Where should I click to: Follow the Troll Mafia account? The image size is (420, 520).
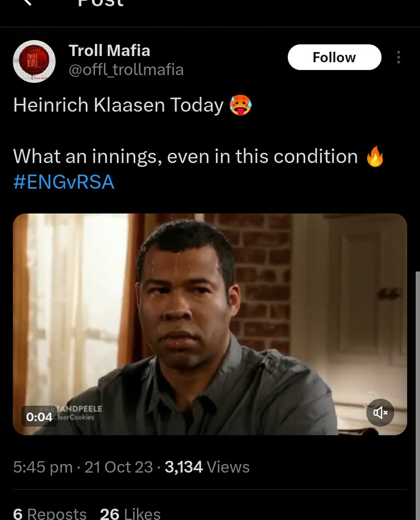[x=334, y=57]
